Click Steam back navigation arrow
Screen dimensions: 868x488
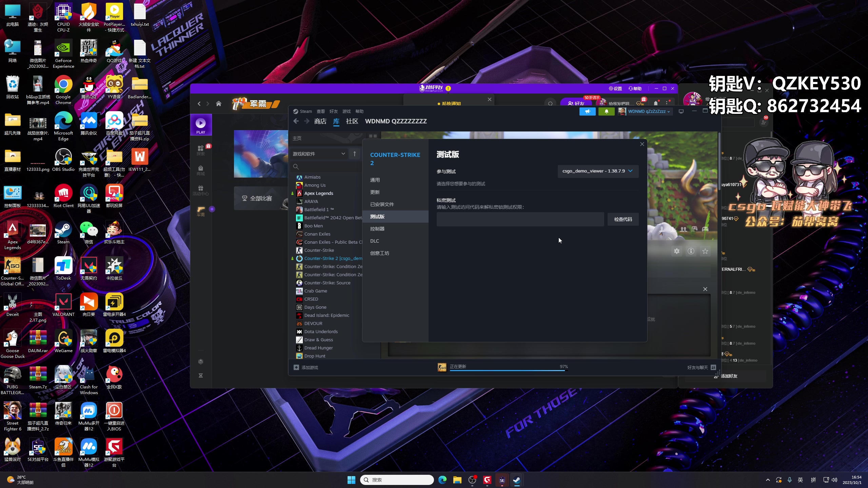click(x=296, y=121)
